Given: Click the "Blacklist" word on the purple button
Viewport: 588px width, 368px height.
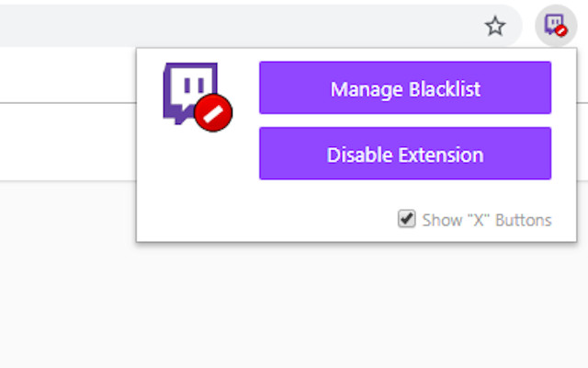Looking at the screenshot, I should [445, 89].
